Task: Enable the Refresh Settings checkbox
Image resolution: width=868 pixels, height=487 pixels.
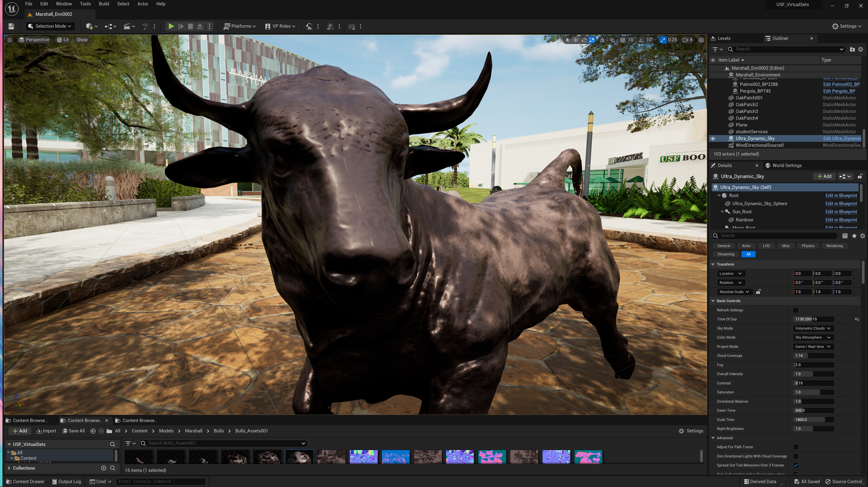Action: (796, 310)
